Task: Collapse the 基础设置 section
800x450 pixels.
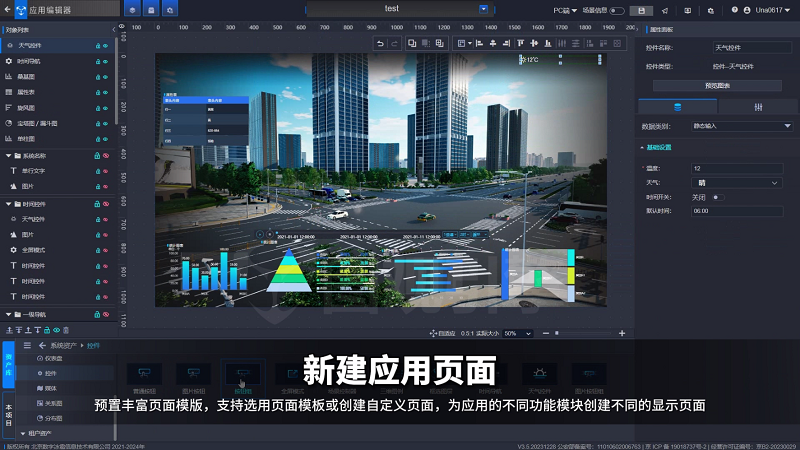Action: coord(642,147)
